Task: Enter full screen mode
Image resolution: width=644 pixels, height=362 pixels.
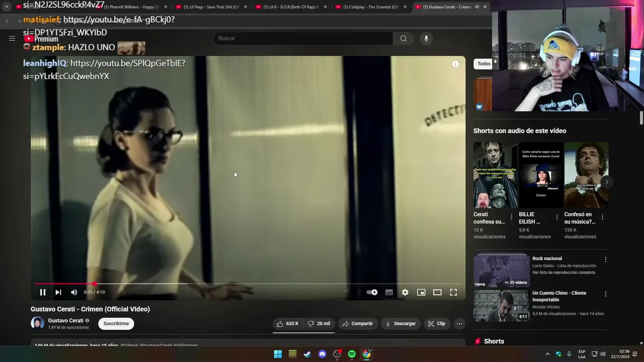Action: pos(453,292)
